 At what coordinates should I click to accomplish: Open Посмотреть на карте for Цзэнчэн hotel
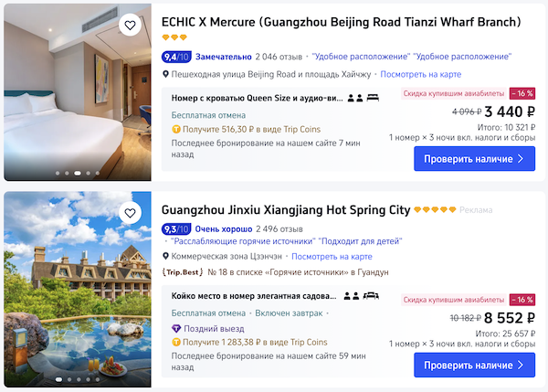pyautogui.click(x=332, y=257)
